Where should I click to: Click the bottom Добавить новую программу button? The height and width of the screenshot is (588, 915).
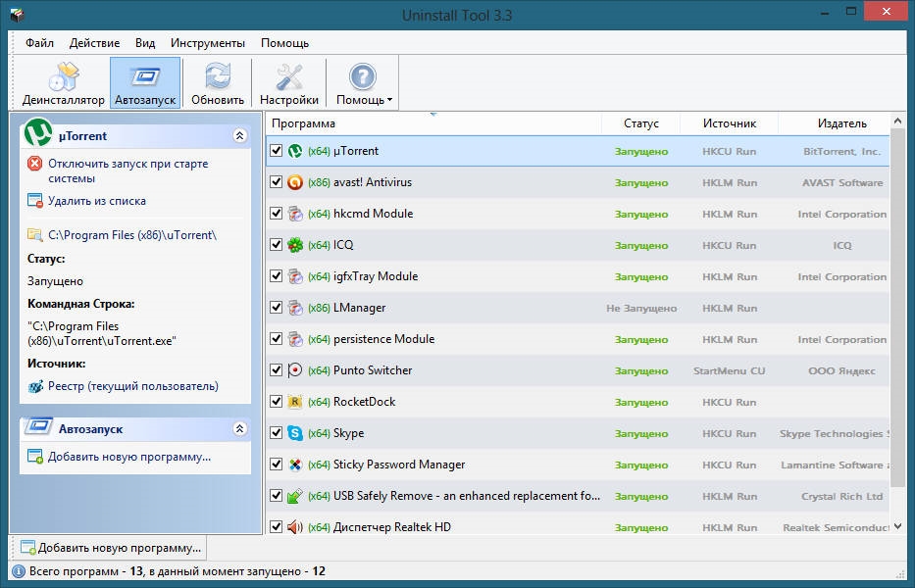click(x=111, y=548)
